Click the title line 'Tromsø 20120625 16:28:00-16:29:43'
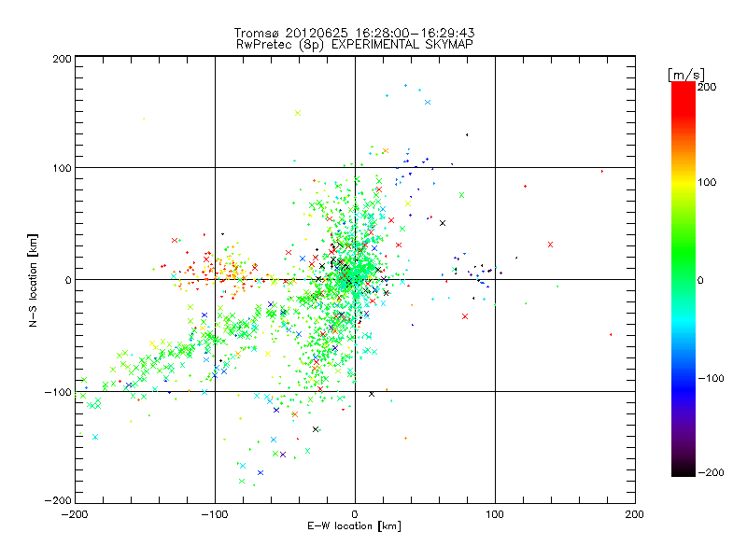Viewport: 747px width, 560px height. [x=354, y=33]
